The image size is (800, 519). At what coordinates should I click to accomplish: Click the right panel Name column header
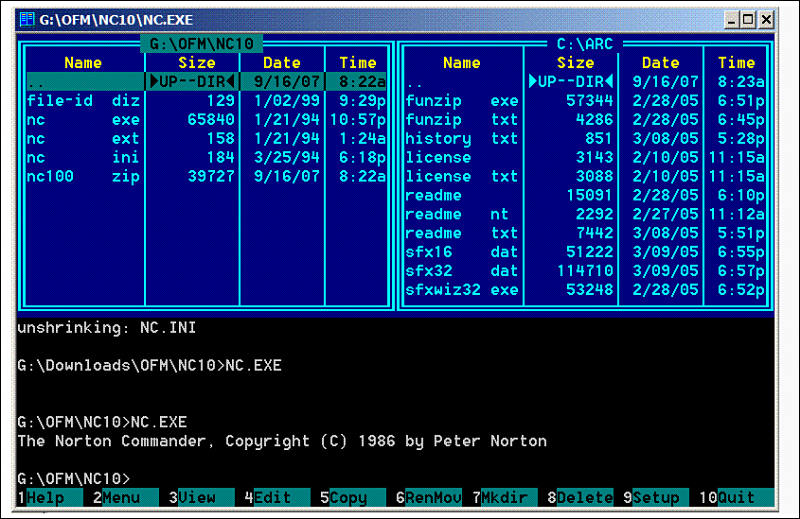pyautogui.click(x=462, y=63)
